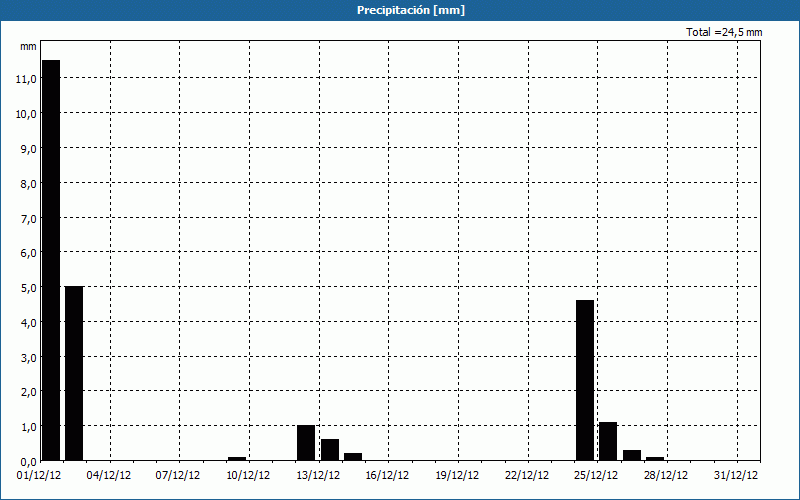The image size is (800, 500).
Task: Click the 07/12/12 date label
Action: [178, 476]
